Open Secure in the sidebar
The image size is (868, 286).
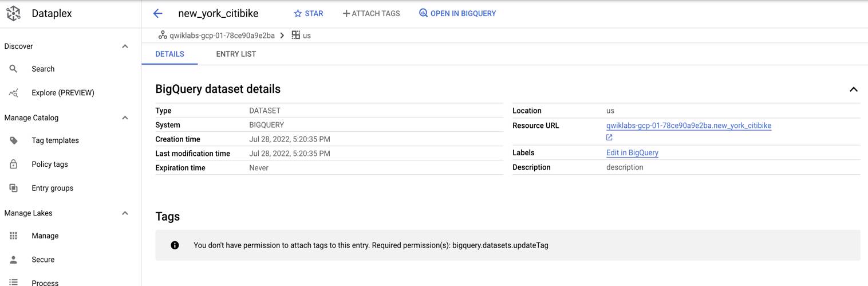(43, 260)
